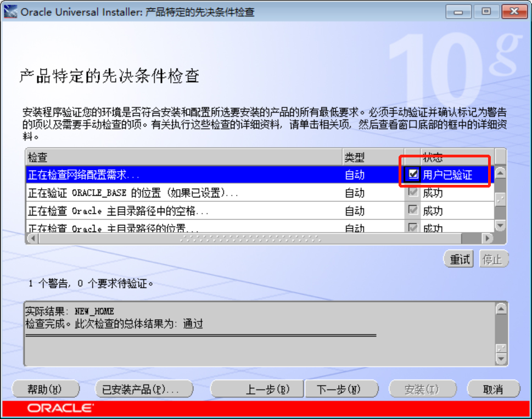Click the up arrow of the checks table scrollbar
The image size is (532, 419).
point(500,173)
